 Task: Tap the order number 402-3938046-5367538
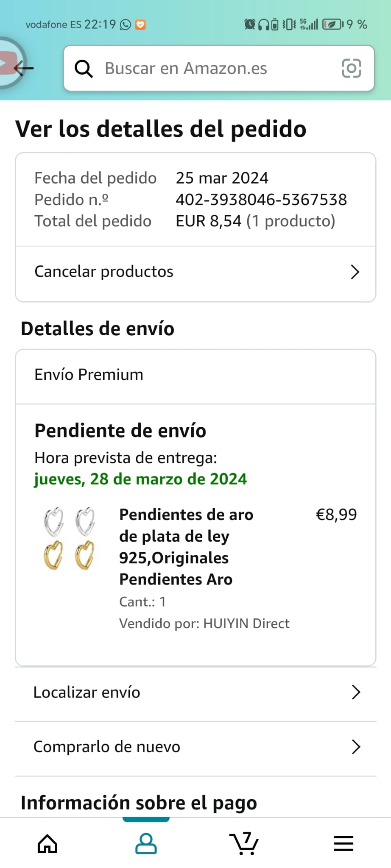point(261,200)
